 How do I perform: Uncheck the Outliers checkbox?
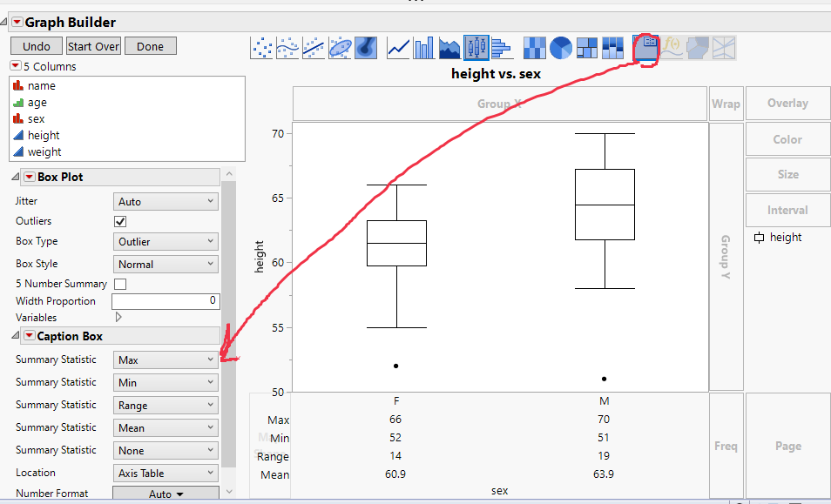[x=119, y=220]
